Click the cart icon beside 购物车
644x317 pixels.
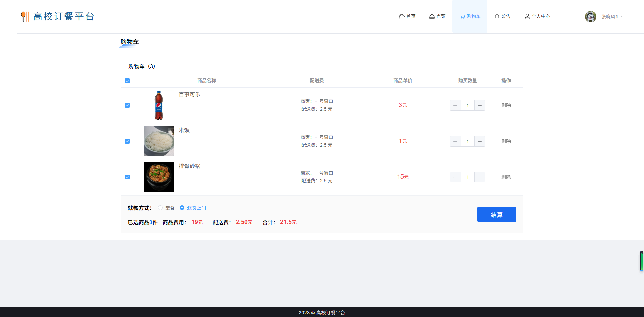coord(462,16)
